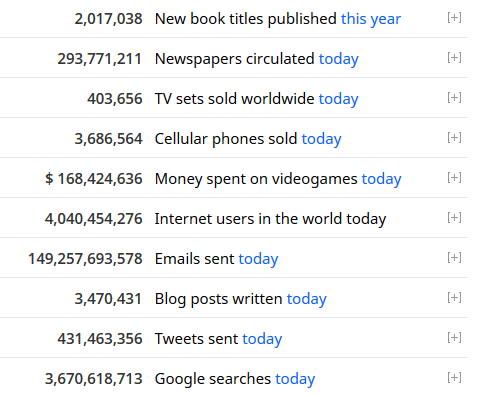Expand Internet users in the world row
Screen dimensions: 483x397
[454, 218]
